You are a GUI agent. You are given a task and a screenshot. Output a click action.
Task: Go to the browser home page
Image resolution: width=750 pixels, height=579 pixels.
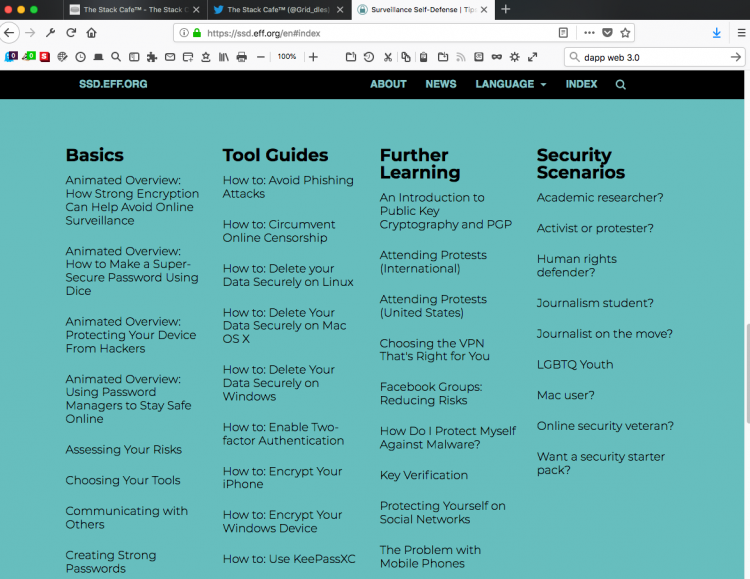point(91,33)
